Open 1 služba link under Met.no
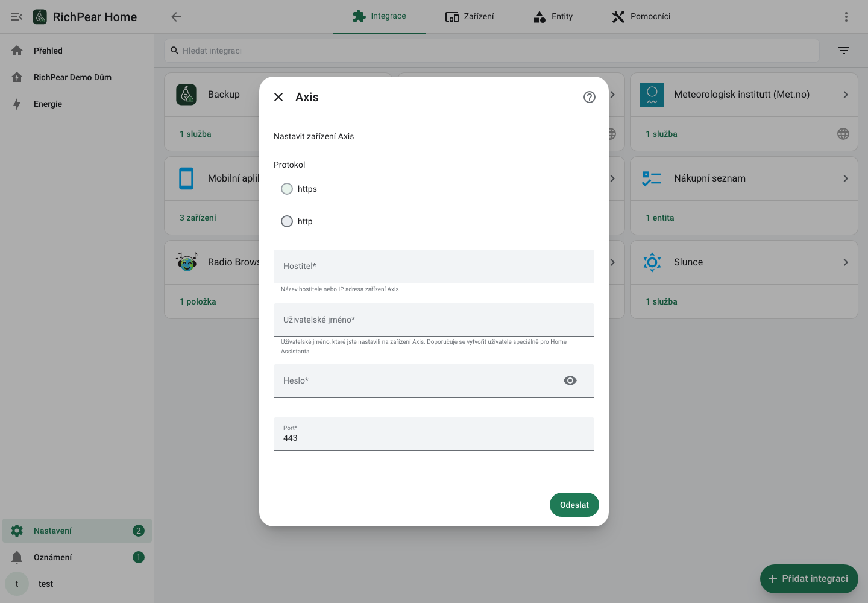Screen dimensions: 868x603 coord(661,134)
